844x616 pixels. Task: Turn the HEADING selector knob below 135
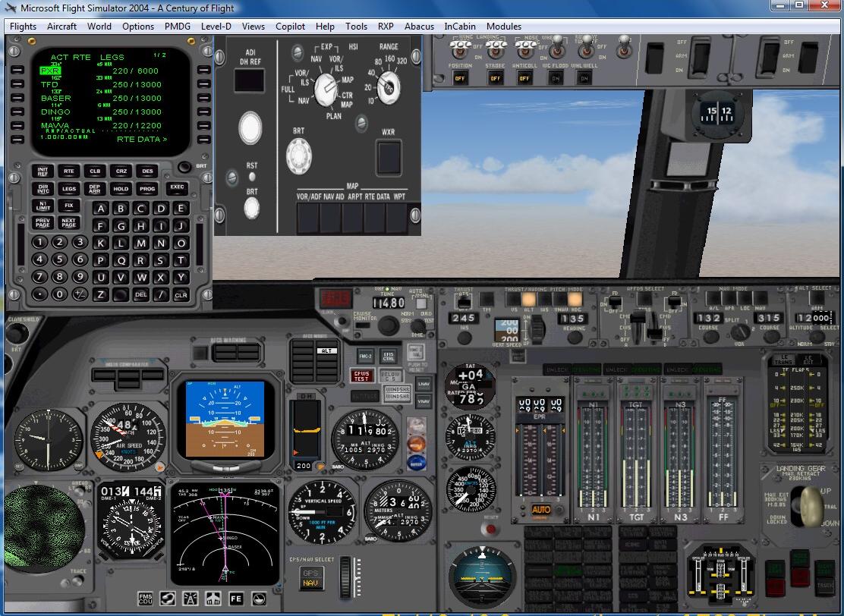tap(575, 338)
